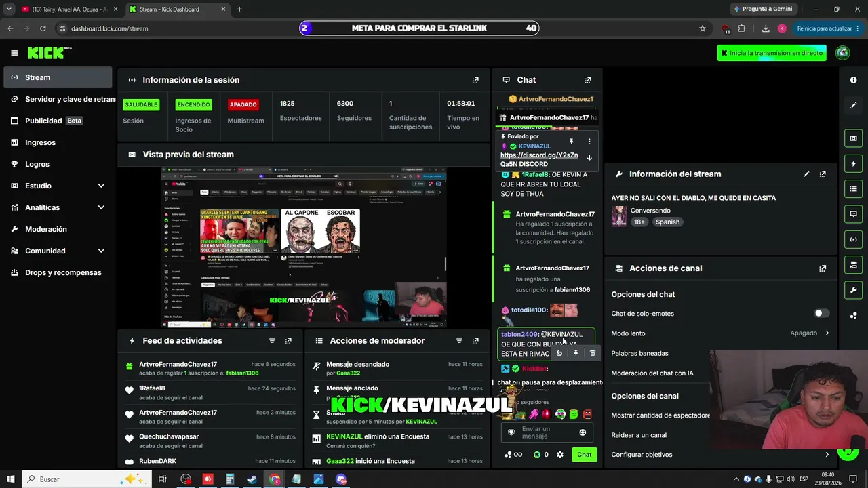Screen dimensions: 868x488
Task: Open the pinned message three-dot options
Action: tap(589, 142)
